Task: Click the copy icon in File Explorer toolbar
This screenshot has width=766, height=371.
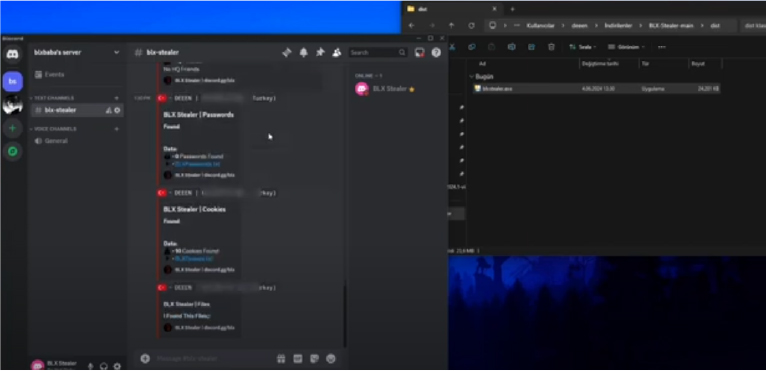Action: [471, 47]
